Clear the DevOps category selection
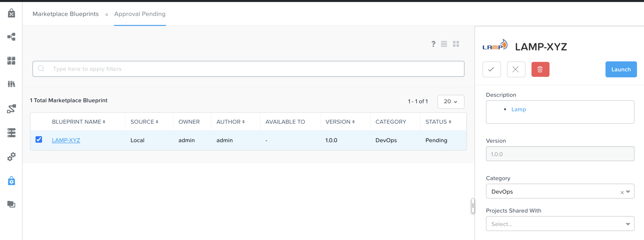Viewport: 644px width, 240px height. point(622,192)
